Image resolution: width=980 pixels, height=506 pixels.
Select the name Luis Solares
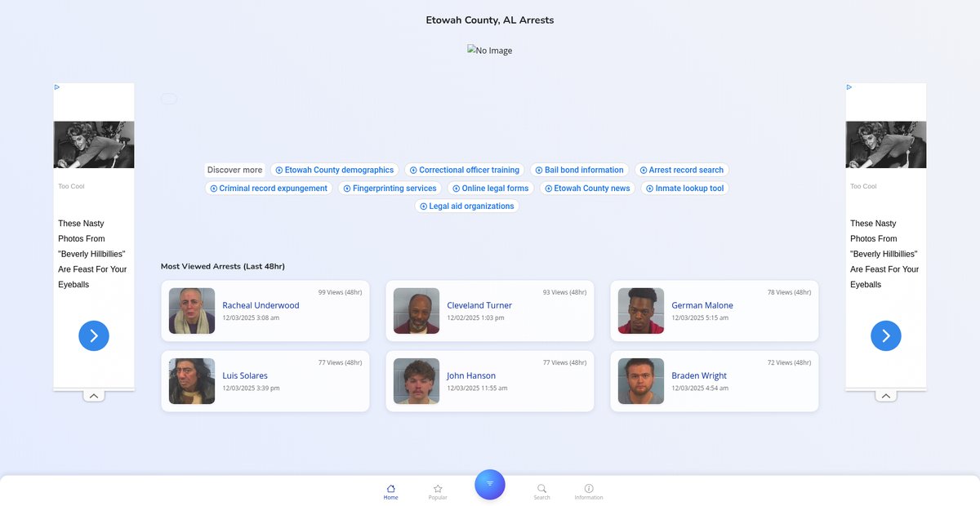pos(245,375)
